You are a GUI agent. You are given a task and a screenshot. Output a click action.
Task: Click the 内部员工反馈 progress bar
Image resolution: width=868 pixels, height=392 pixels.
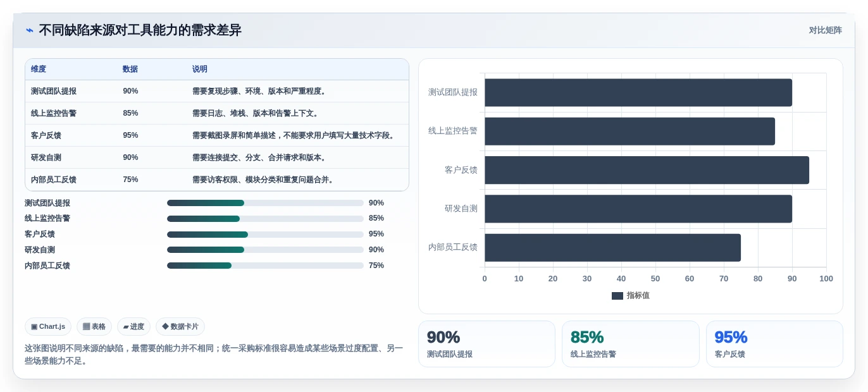tap(265, 266)
